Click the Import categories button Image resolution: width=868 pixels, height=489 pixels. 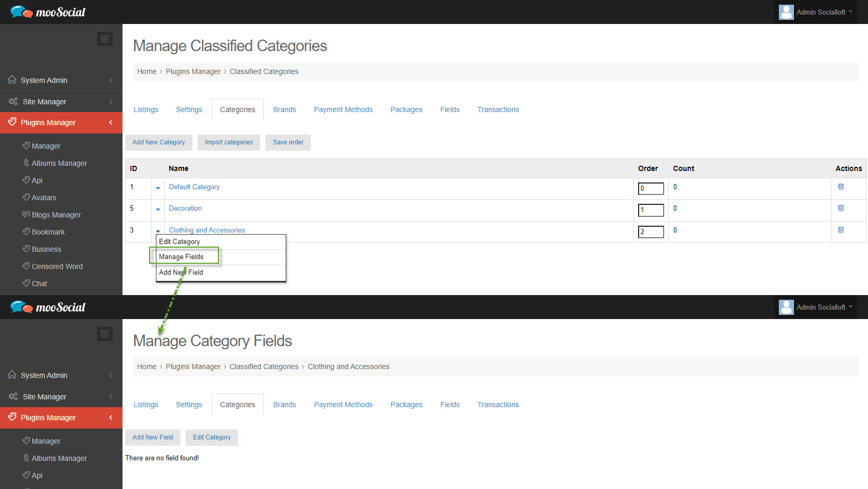point(229,142)
